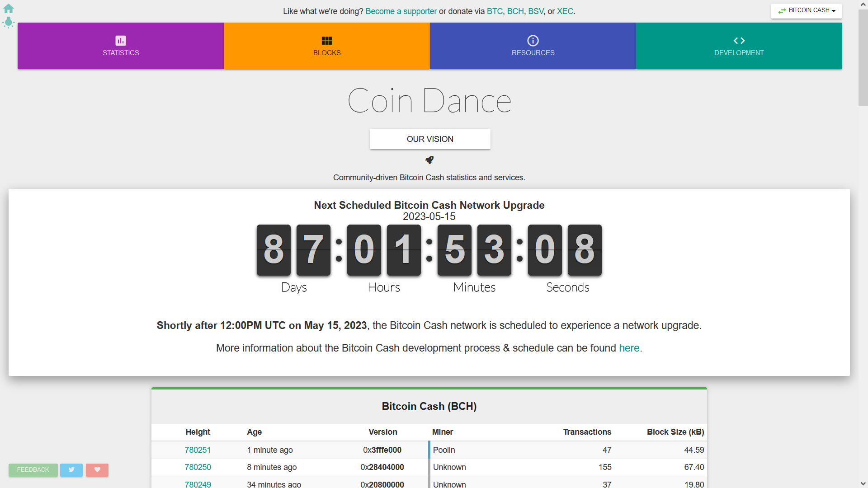
Task: Click the Days countdown label
Action: tap(294, 287)
